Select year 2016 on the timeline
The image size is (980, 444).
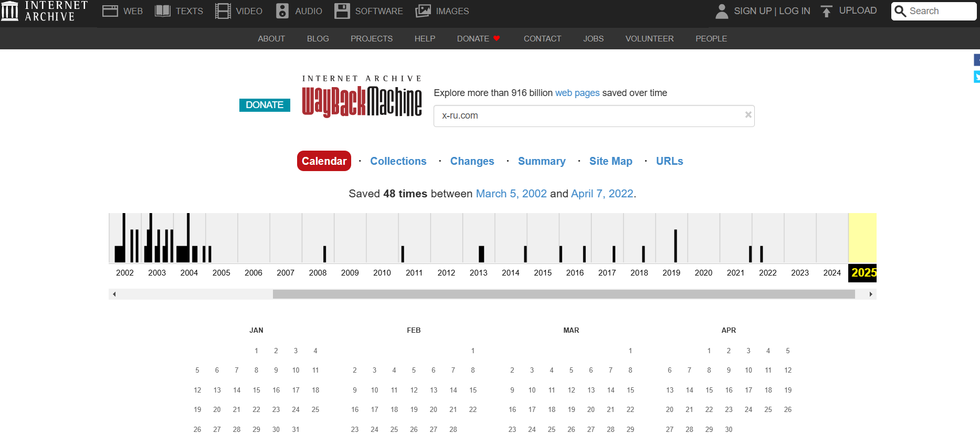coord(575,273)
